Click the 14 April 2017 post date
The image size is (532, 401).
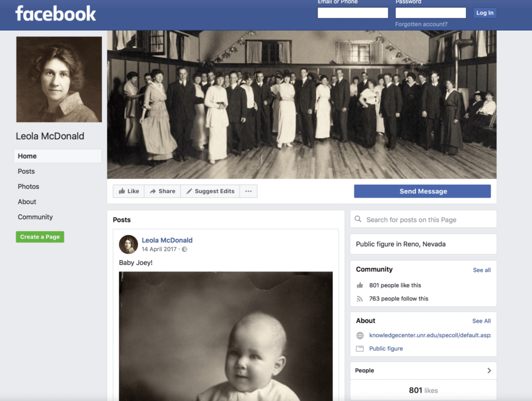[x=159, y=249]
